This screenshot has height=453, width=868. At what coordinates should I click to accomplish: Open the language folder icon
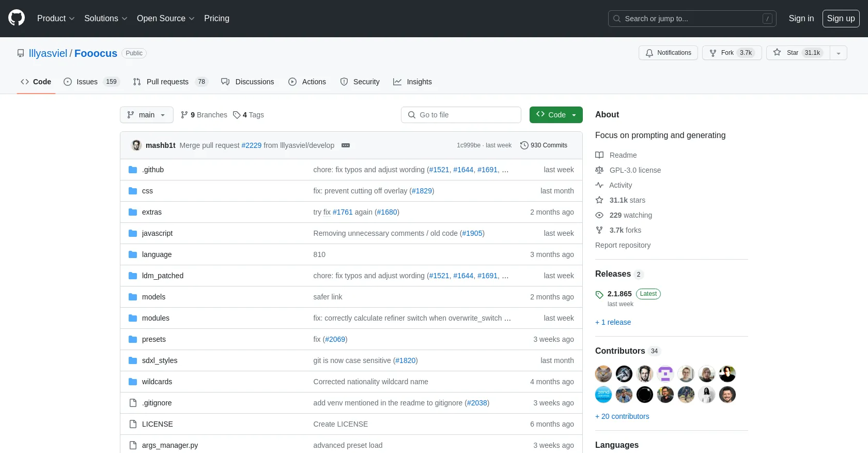click(x=133, y=254)
